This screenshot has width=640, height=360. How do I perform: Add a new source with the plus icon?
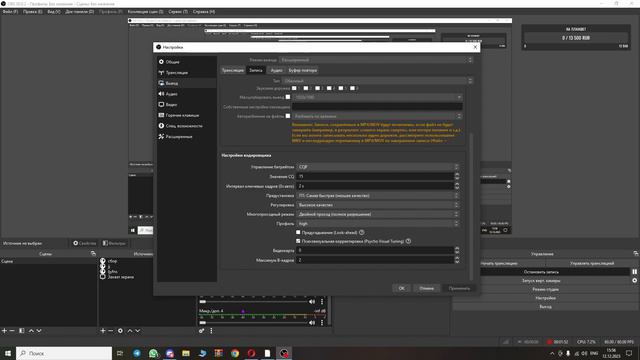[103, 331]
